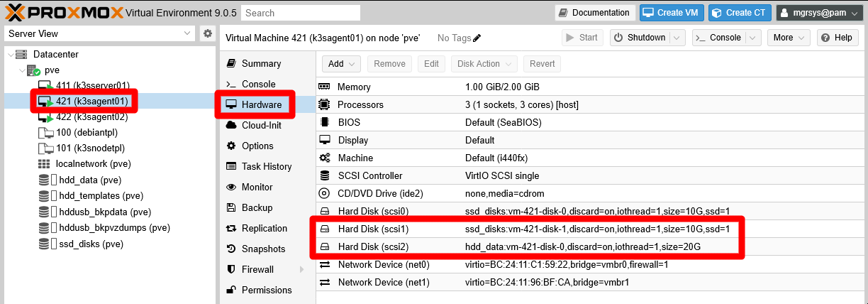Click the tree settings gear icon

pos(207,33)
